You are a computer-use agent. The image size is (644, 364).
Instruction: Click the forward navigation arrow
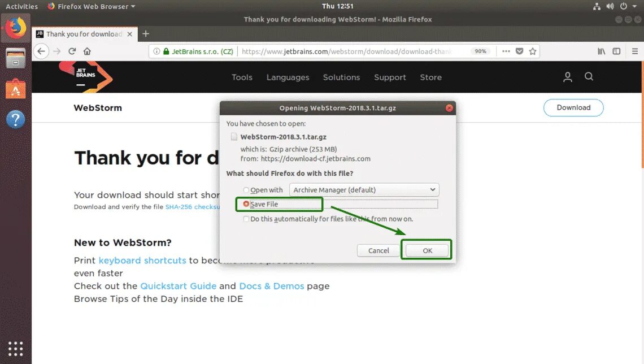click(56, 51)
